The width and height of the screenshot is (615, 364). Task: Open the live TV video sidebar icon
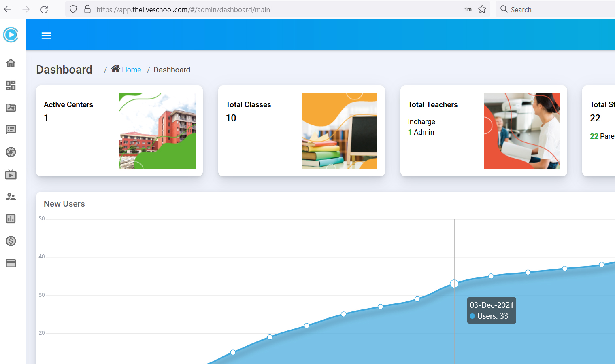[11, 175]
